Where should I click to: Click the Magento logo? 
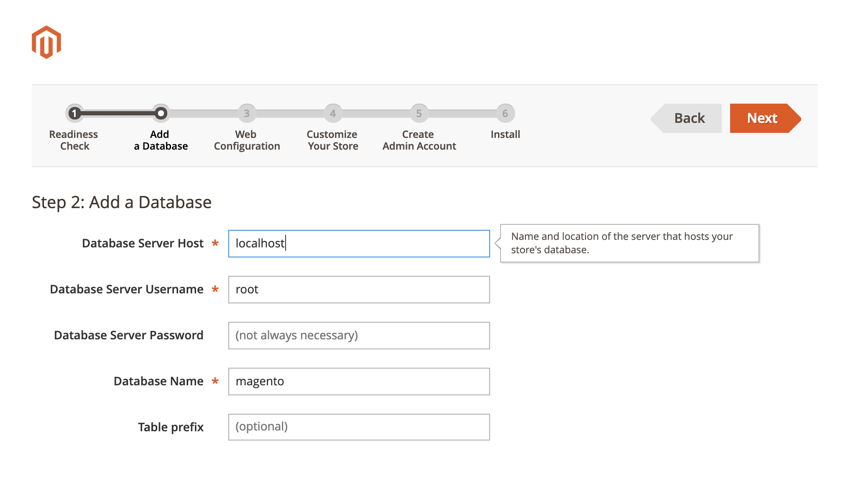[x=46, y=41]
